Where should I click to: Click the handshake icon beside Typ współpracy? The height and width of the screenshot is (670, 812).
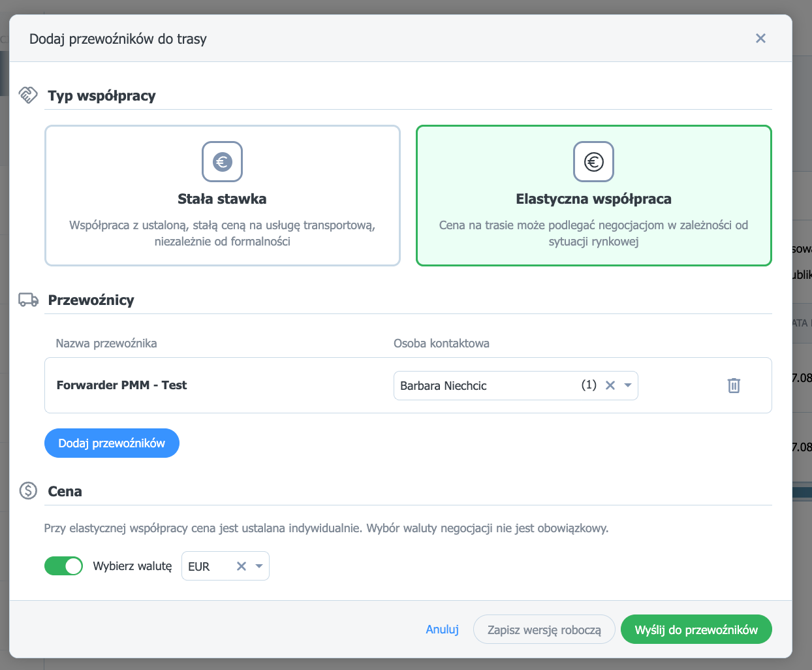[x=28, y=95]
